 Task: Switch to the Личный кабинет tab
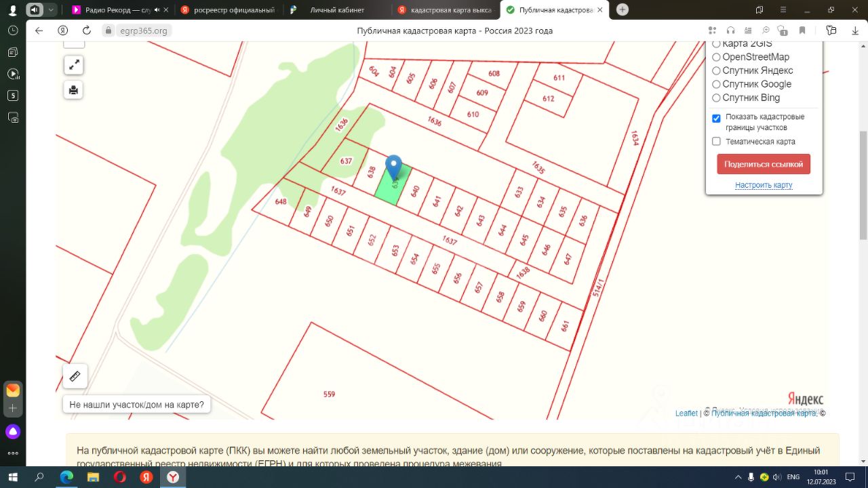pyautogui.click(x=336, y=10)
